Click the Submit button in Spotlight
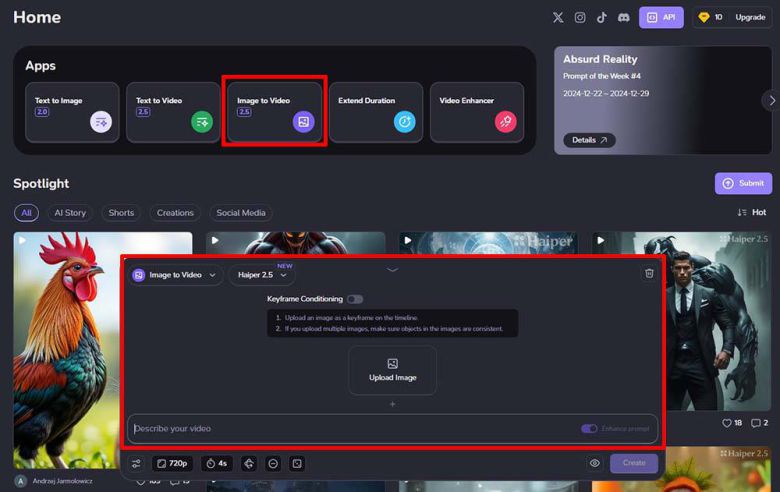 point(743,183)
